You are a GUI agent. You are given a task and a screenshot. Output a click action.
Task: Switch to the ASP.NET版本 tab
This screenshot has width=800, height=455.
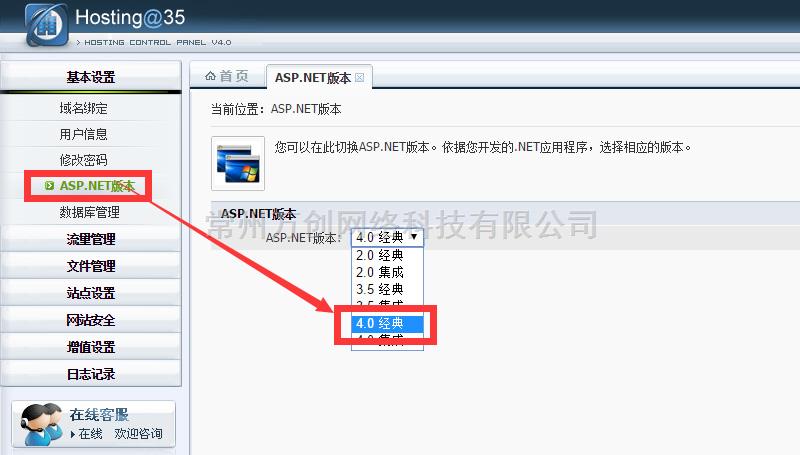313,77
